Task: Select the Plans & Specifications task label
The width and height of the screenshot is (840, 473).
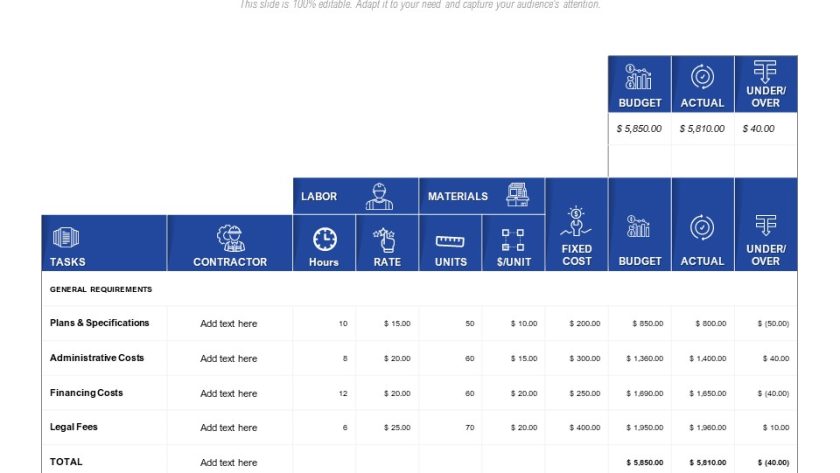Action: click(x=99, y=322)
